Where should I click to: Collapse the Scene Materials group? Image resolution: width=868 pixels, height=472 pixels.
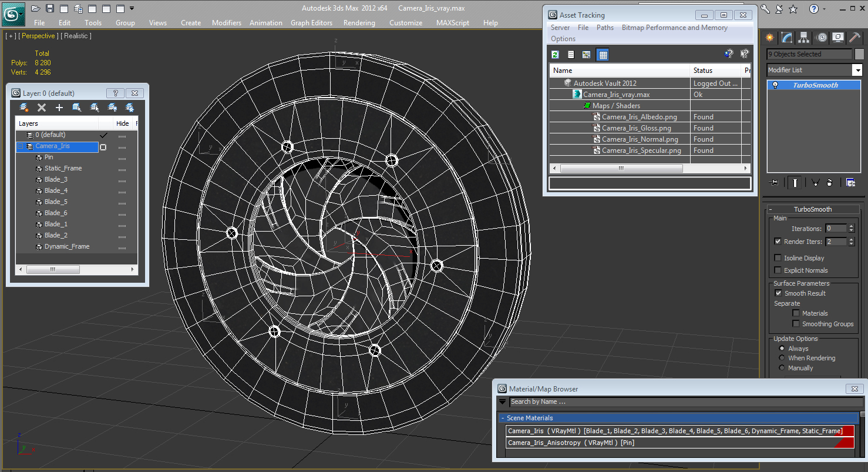click(503, 418)
